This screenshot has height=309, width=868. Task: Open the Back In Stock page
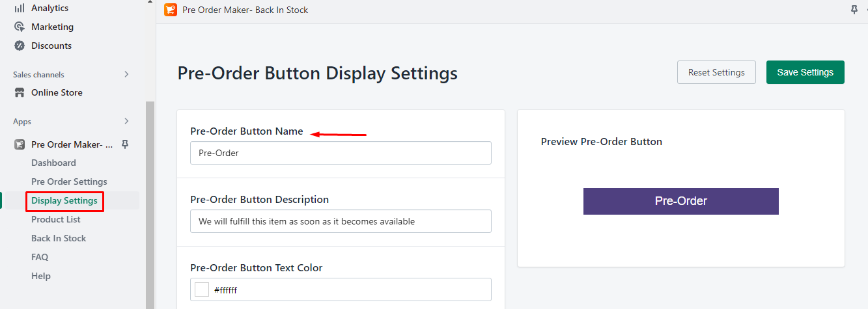[x=59, y=238]
